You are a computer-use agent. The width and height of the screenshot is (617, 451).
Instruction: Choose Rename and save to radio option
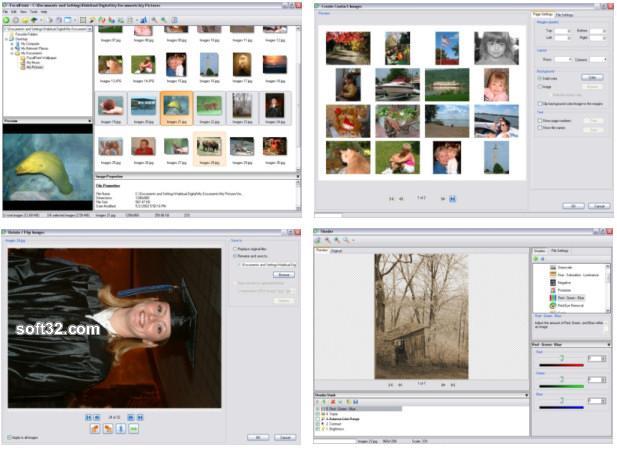[x=235, y=256]
